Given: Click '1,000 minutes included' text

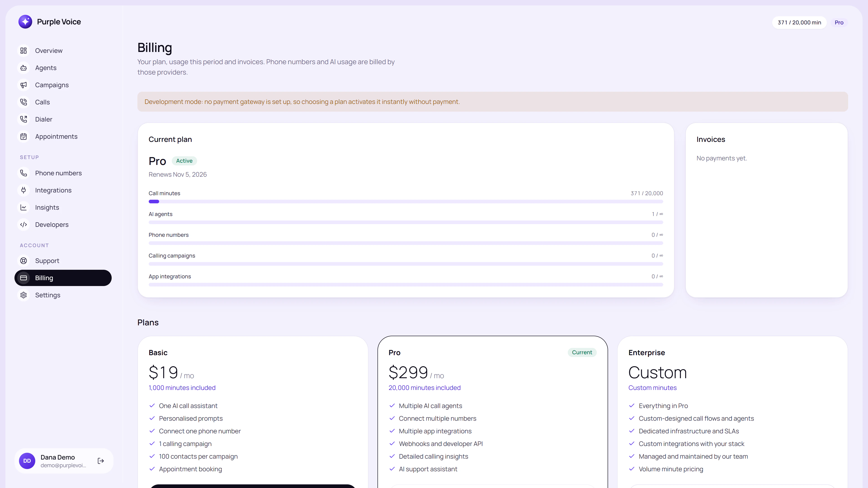Looking at the screenshot, I should (182, 388).
